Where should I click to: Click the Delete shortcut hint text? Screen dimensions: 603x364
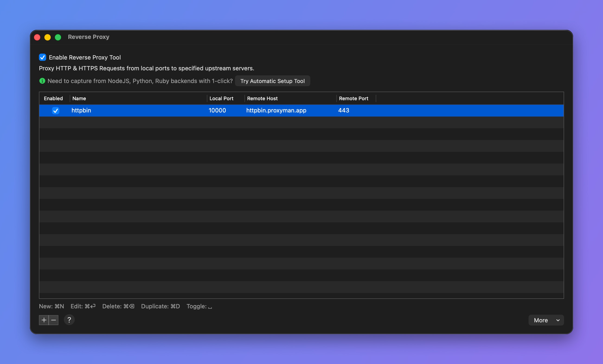point(118,306)
